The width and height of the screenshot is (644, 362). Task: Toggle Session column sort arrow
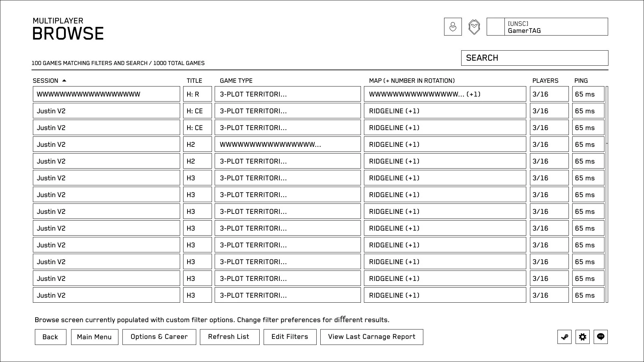point(64,80)
